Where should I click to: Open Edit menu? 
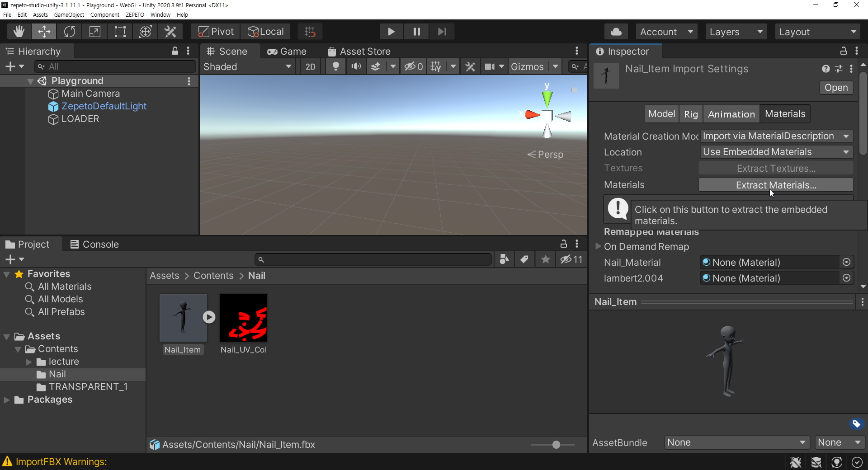click(22, 15)
